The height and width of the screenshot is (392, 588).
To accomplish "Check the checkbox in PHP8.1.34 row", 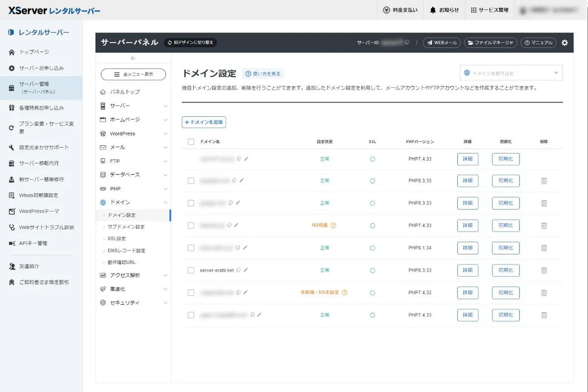I will [191, 248].
